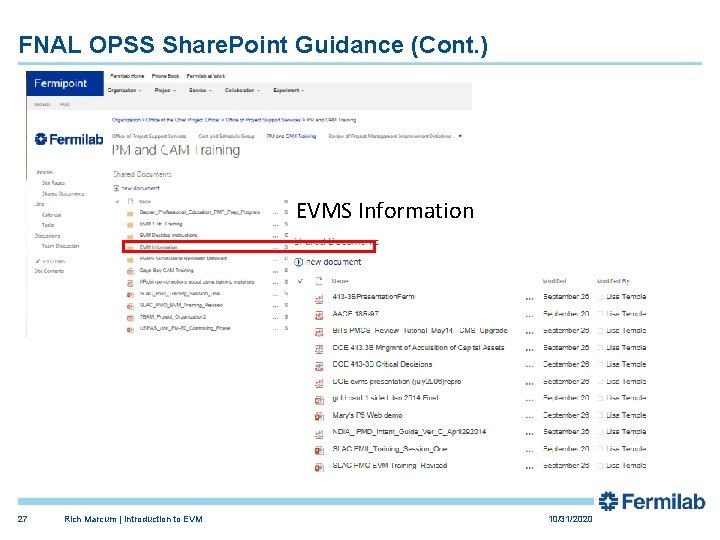Open ellipsis menu for Days Bay CAM Training
Image resolution: width=720 pixels, height=540 pixels.
point(276,271)
